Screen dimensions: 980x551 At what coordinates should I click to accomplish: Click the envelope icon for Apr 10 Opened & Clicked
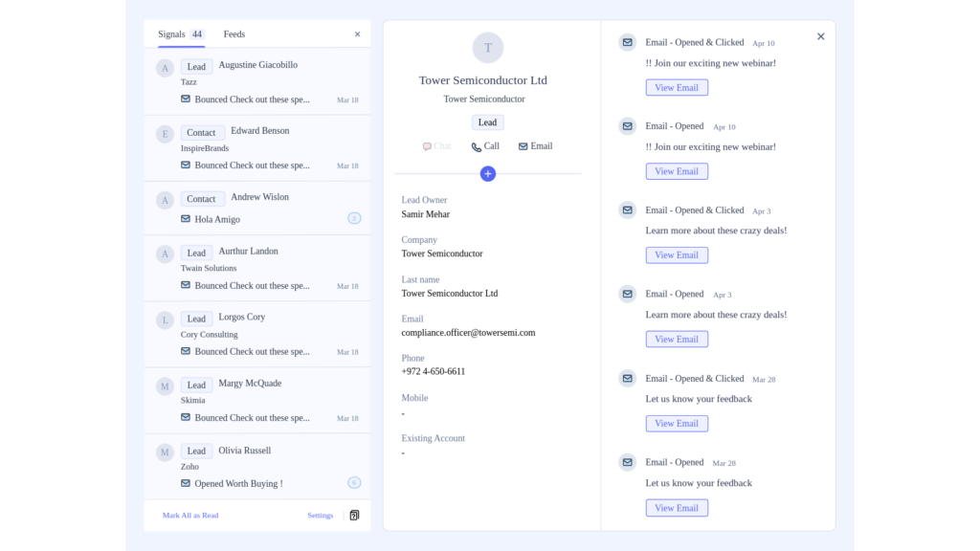coord(627,42)
